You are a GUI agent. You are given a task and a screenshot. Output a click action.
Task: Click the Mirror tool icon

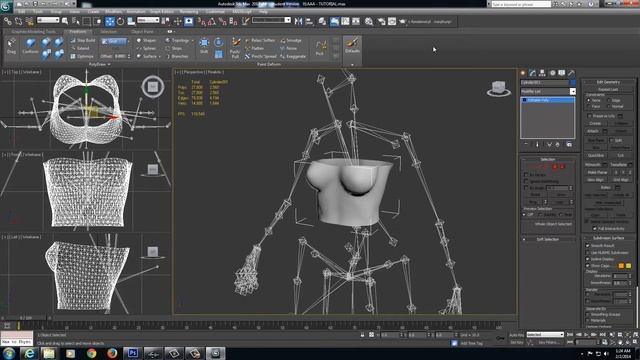[x=298, y=21]
